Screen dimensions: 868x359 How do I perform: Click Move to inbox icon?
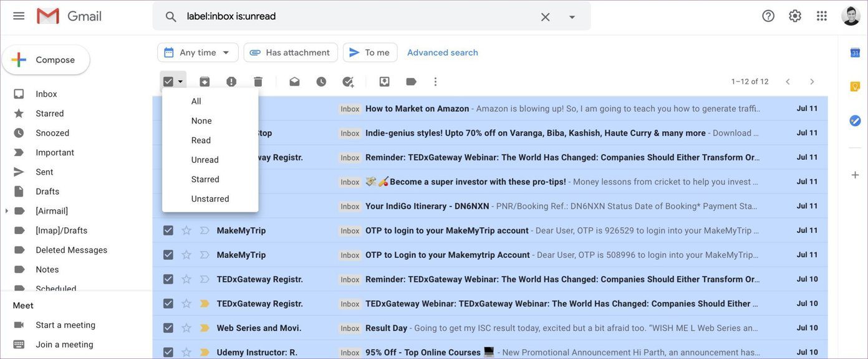click(384, 82)
